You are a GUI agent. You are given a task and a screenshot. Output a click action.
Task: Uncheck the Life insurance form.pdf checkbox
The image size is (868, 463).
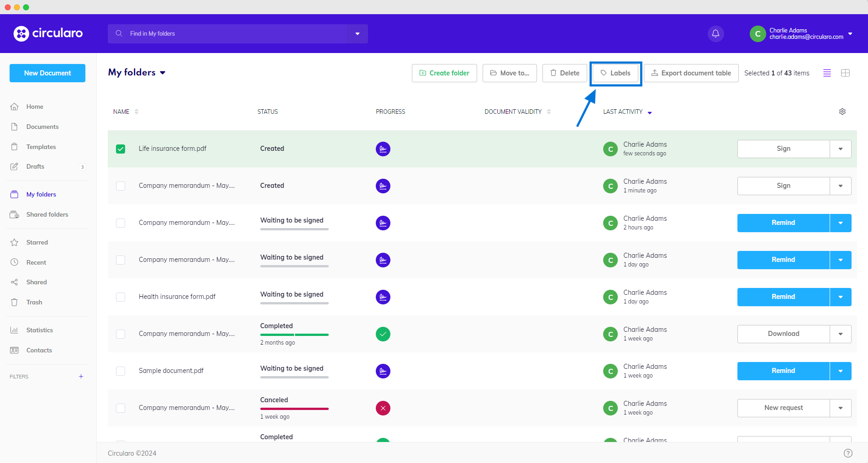[121, 149]
